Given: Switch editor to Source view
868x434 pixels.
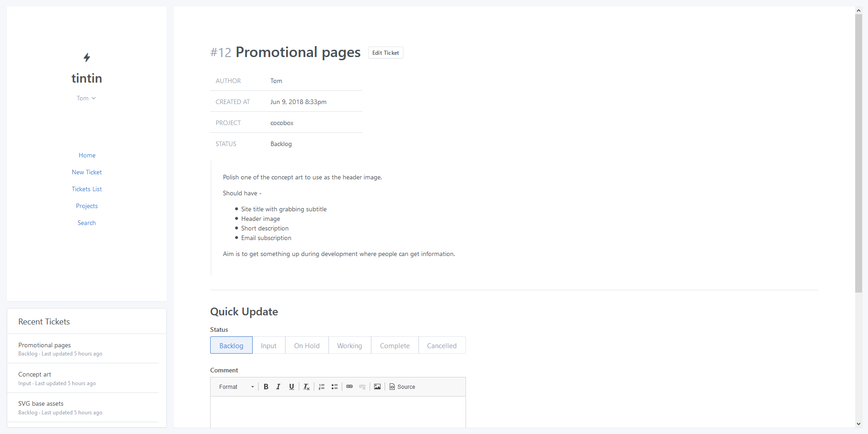Looking at the screenshot, I should click(x=402, y=387).
